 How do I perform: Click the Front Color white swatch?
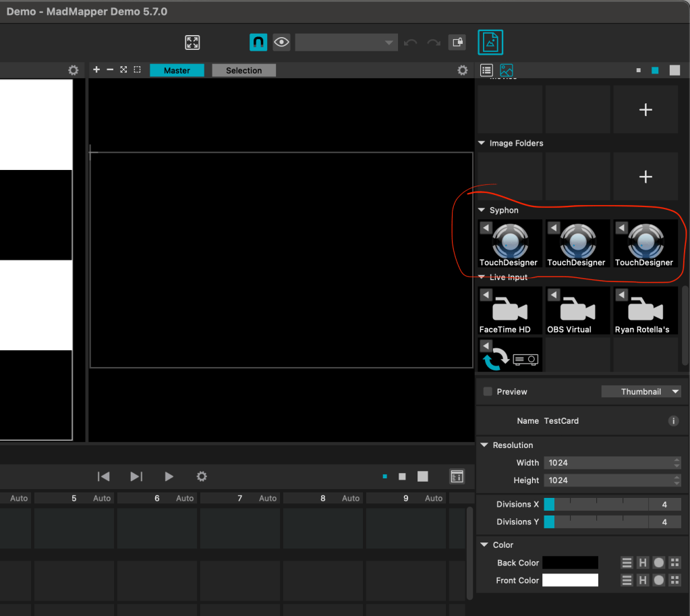(570, 580)
